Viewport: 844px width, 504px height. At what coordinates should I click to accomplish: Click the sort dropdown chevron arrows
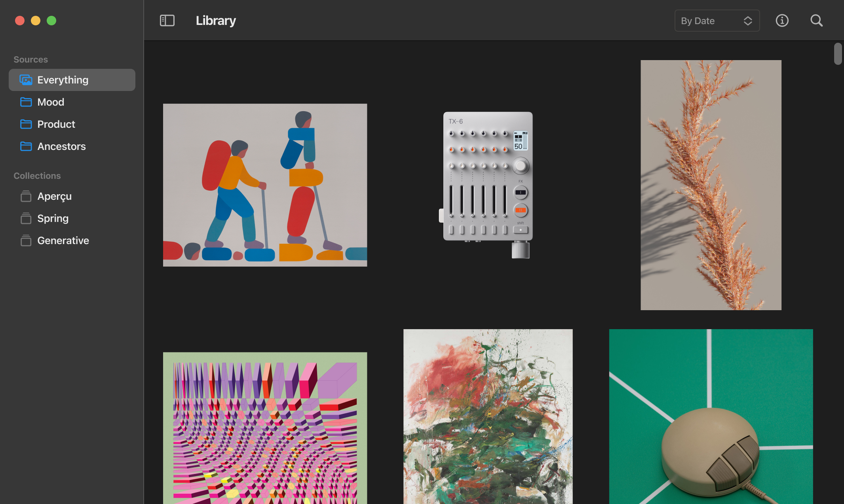click(747, 21)
